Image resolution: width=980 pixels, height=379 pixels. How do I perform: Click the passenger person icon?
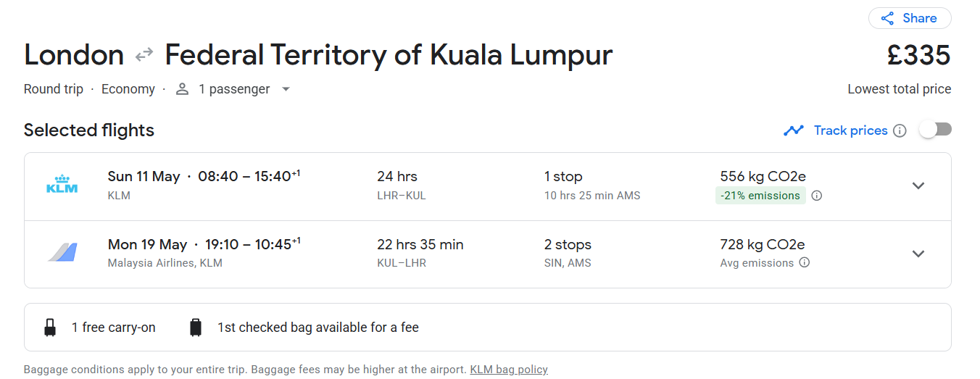pos(182,89)
